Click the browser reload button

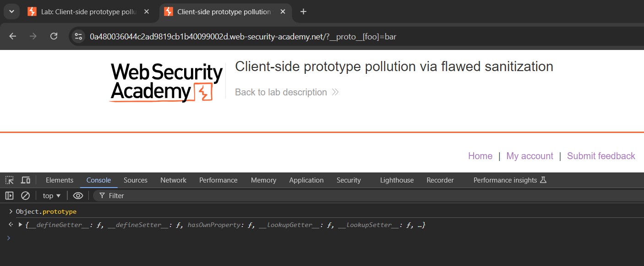(x=54, y=36)
